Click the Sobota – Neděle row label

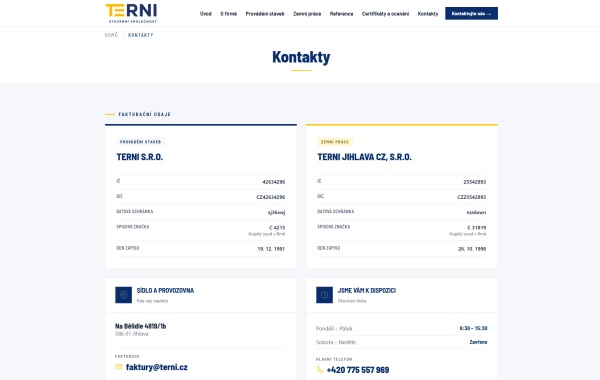tap(336, 342)
